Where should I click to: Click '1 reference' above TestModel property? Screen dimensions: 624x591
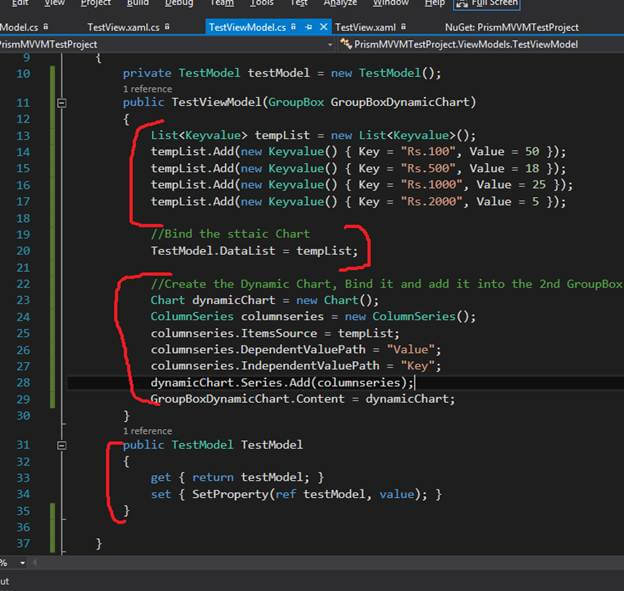(146, 431)
